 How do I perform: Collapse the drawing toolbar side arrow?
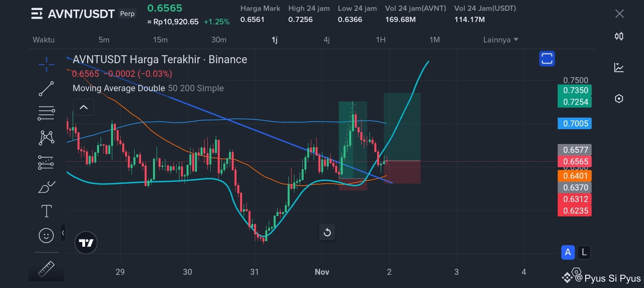pyautogui.click(x=63, y=233)
